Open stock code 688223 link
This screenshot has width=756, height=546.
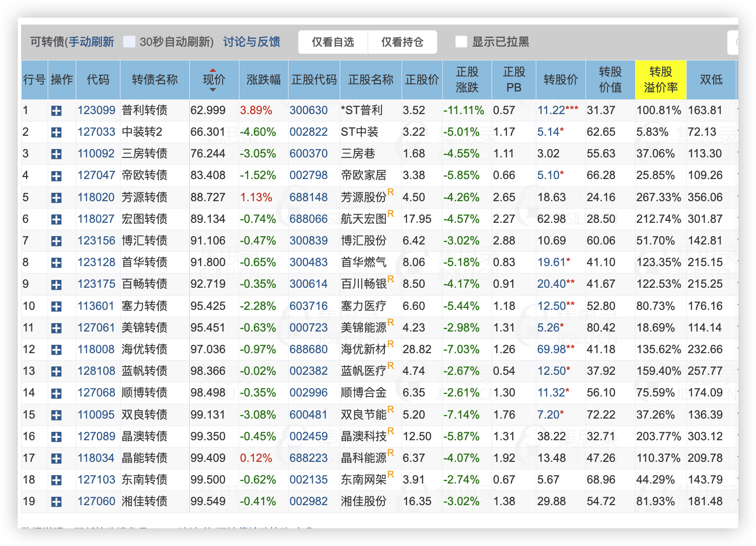pos(308,458)
